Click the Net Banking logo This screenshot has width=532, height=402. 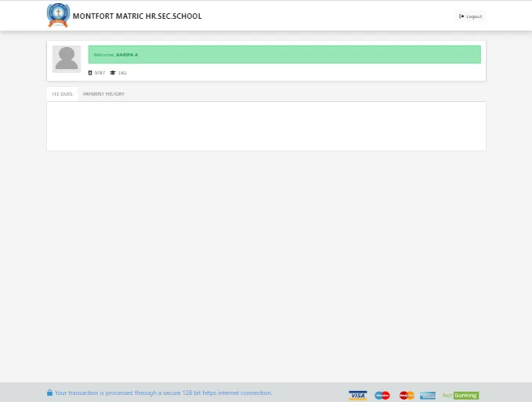[461, 395]
